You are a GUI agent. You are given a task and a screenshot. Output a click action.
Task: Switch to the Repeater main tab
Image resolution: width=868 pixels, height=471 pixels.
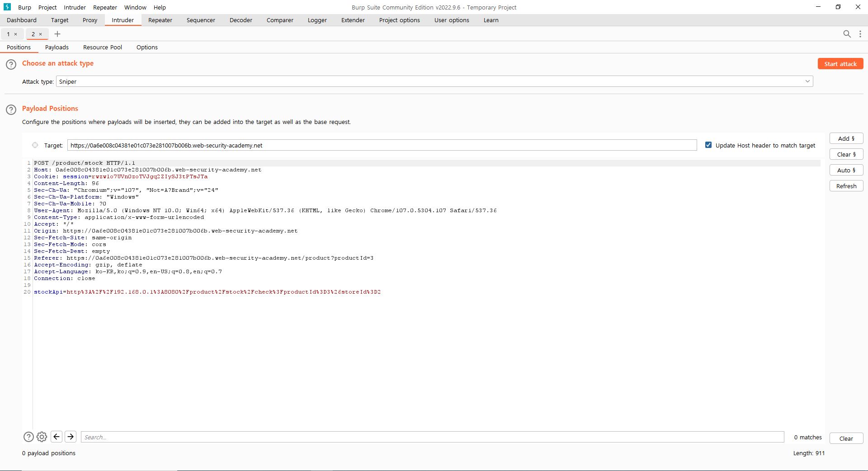[160, 20]
